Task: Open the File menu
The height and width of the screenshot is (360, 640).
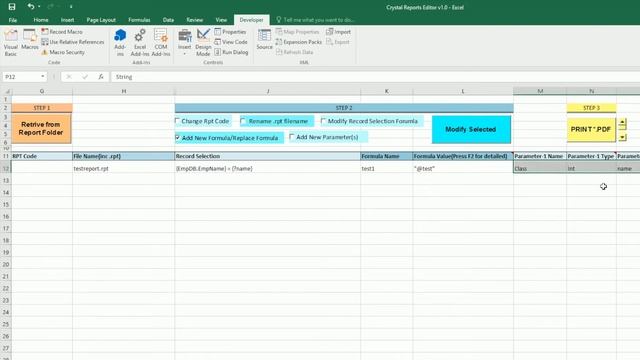Action: [13, 20]
